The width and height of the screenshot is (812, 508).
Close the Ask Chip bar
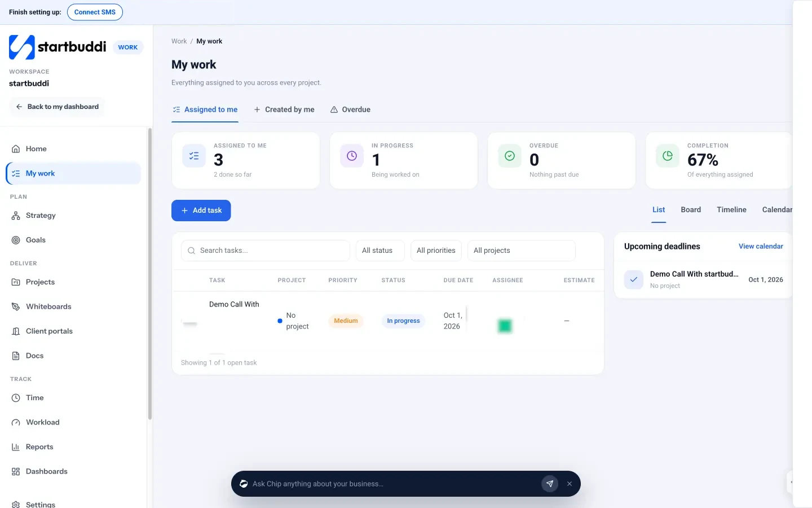570,484
